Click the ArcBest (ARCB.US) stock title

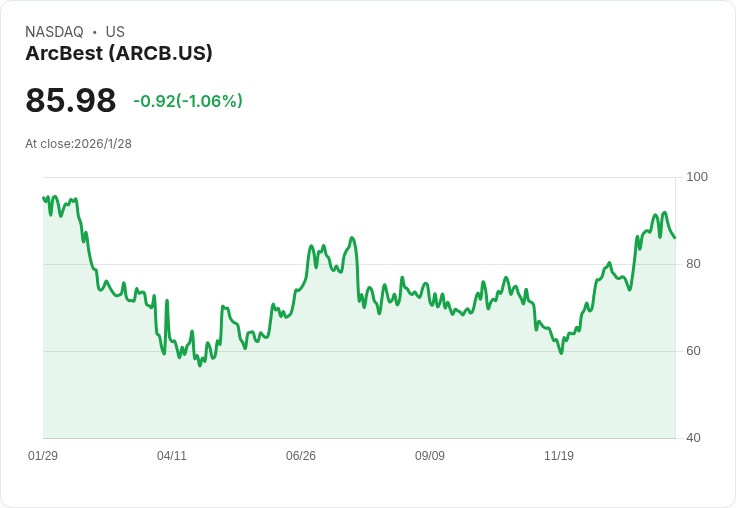tap(119, 53)
